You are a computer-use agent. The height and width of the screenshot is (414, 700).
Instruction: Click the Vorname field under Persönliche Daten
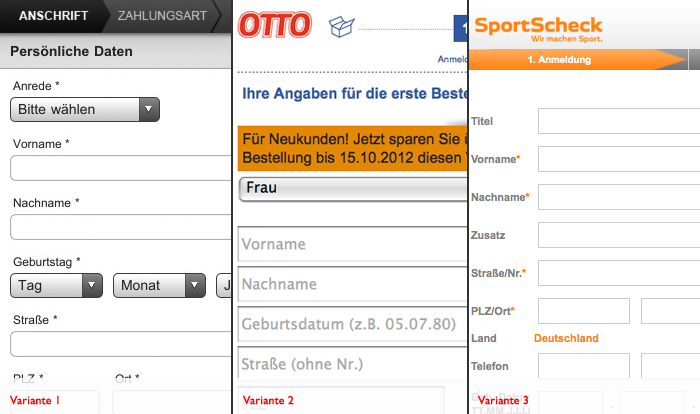coord(121,168)
